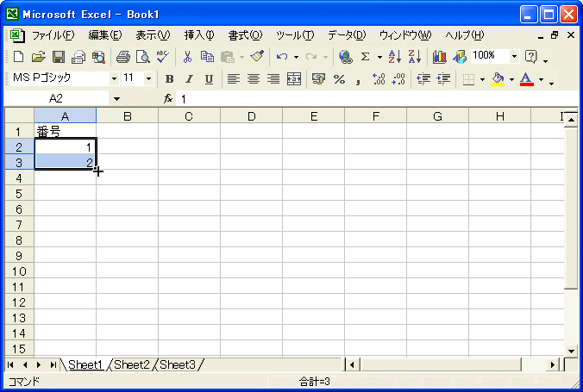
Task: Increase indent icon
Action: tap(443, 78)
